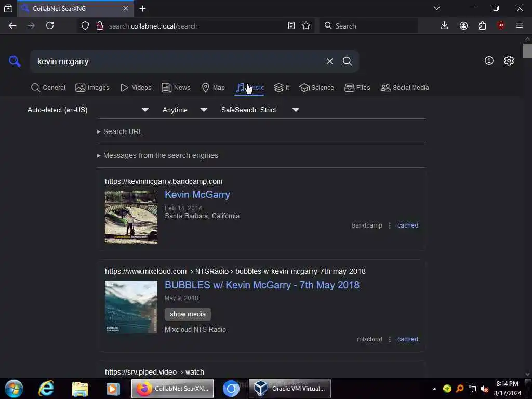The image size is (532, 399).
Task: Open bandcamp result options dots
Action: click(x=390, y=225)
